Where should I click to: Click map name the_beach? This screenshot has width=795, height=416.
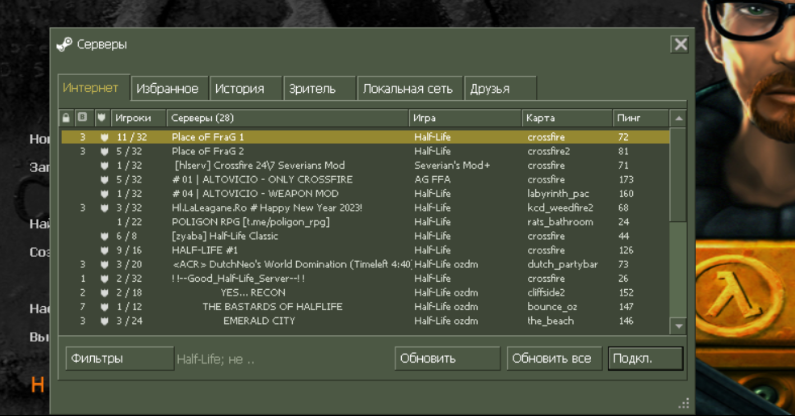551,321
